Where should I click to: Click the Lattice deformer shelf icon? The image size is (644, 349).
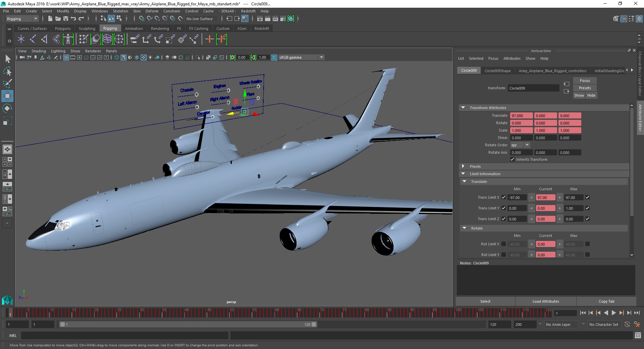click(107, 39)
